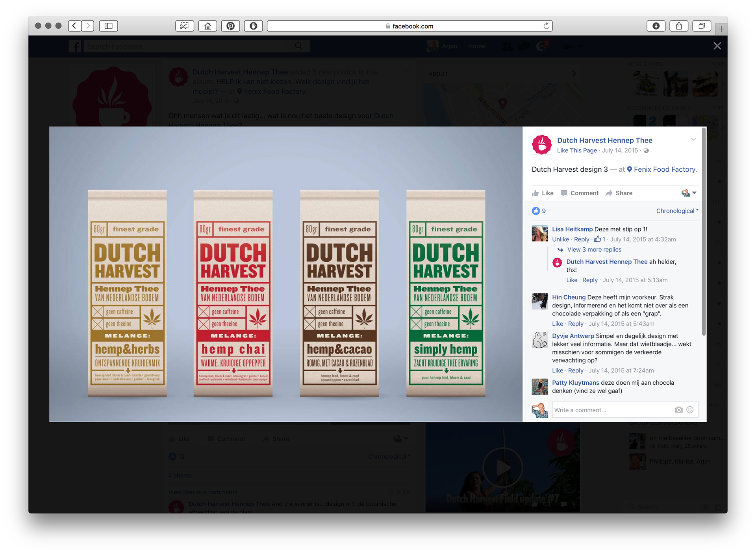Open Hin Cheung's profile
The width and height of the screenshot is (756, 554).
tap(569, 297)
